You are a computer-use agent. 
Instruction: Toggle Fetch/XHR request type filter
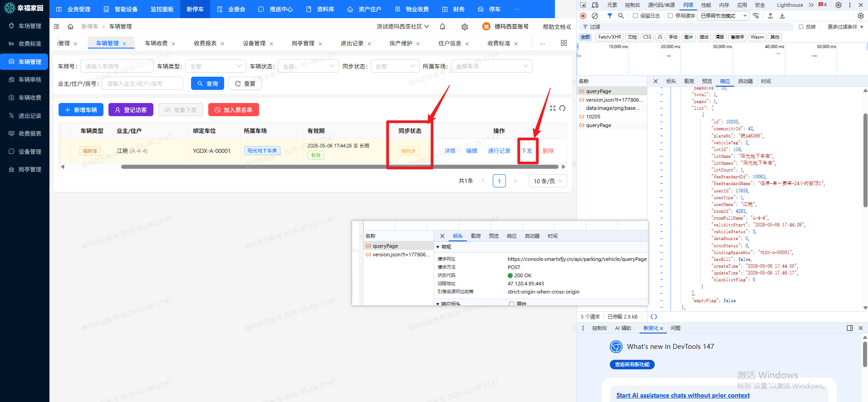609,37
